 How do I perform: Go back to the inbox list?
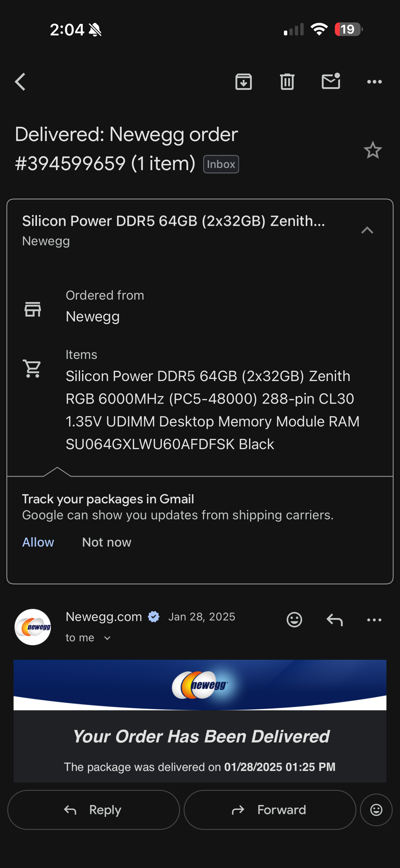point(20,82)
